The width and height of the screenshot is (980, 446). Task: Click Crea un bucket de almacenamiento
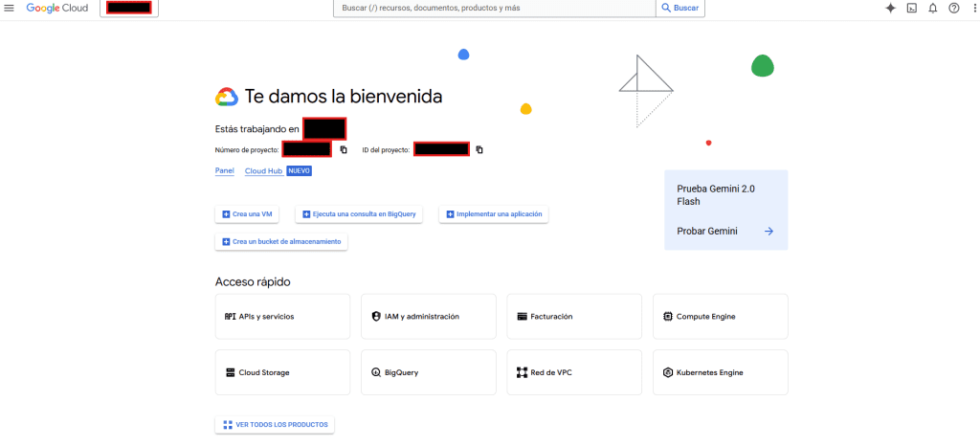tap(281, 242)
